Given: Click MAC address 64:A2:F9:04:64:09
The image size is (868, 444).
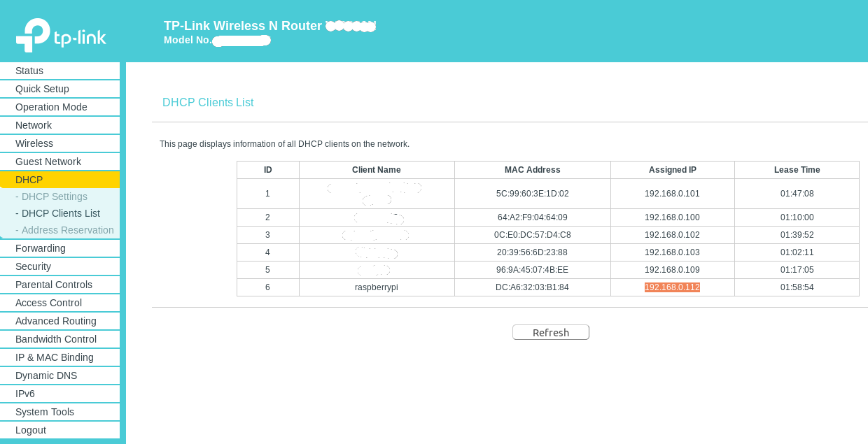Looking at the screenshot, I should tap(532, 217).
